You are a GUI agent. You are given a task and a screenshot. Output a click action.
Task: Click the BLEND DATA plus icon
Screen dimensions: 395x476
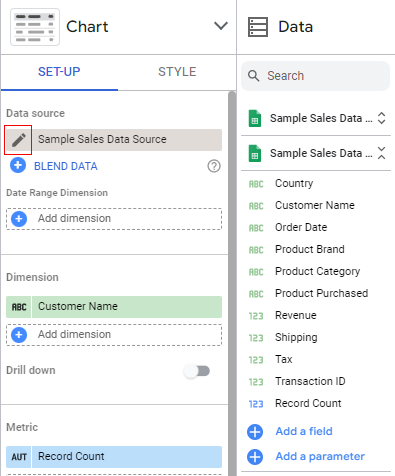pyautogui.click(x=18, y=165)
